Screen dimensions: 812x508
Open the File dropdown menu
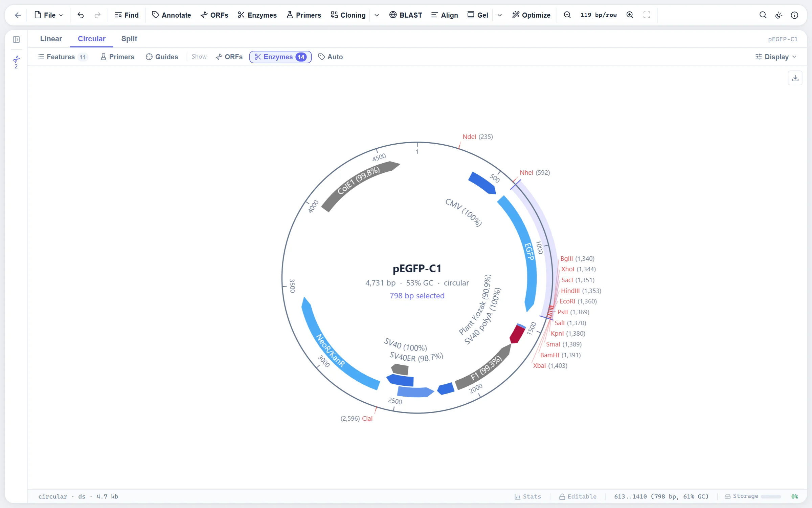click(x=49, y=15)
